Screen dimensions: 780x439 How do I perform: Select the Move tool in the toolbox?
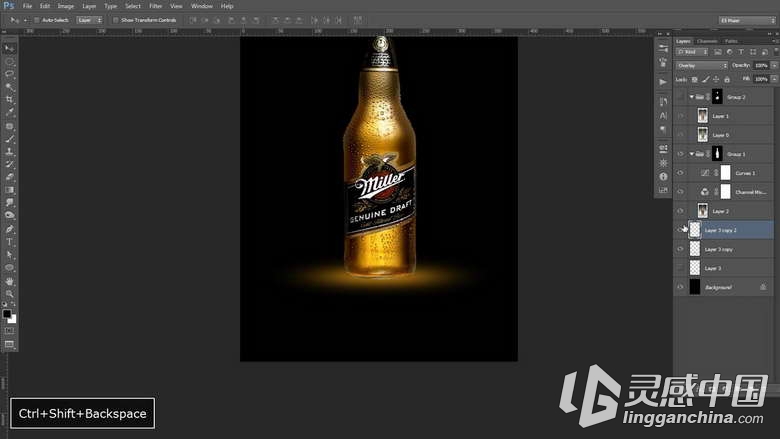click(x=9, y=48)
